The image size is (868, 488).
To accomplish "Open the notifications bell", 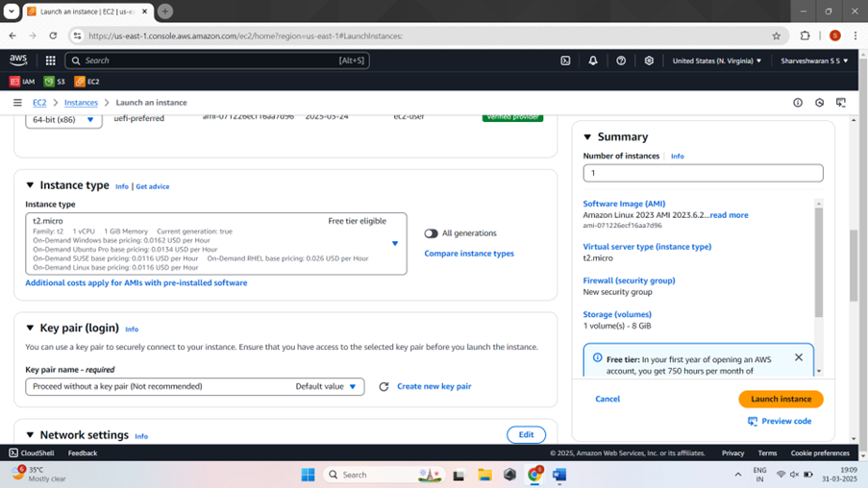I will click(593, 61).
